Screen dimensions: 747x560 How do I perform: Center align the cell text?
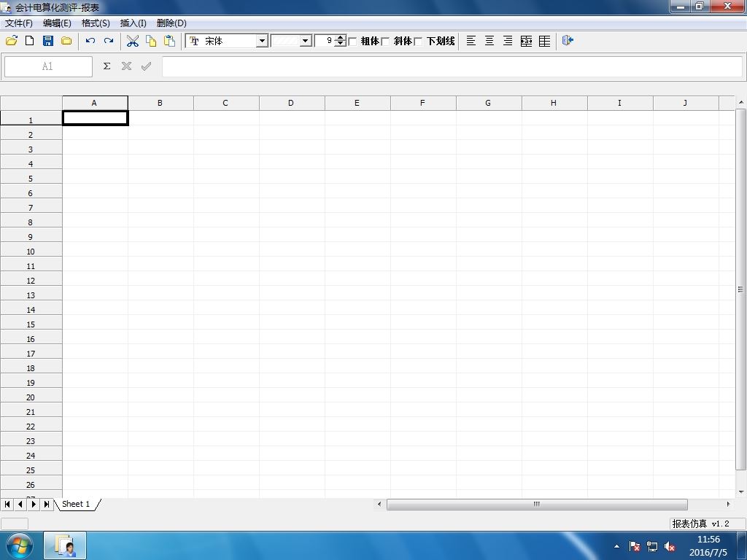coord(489,41)
